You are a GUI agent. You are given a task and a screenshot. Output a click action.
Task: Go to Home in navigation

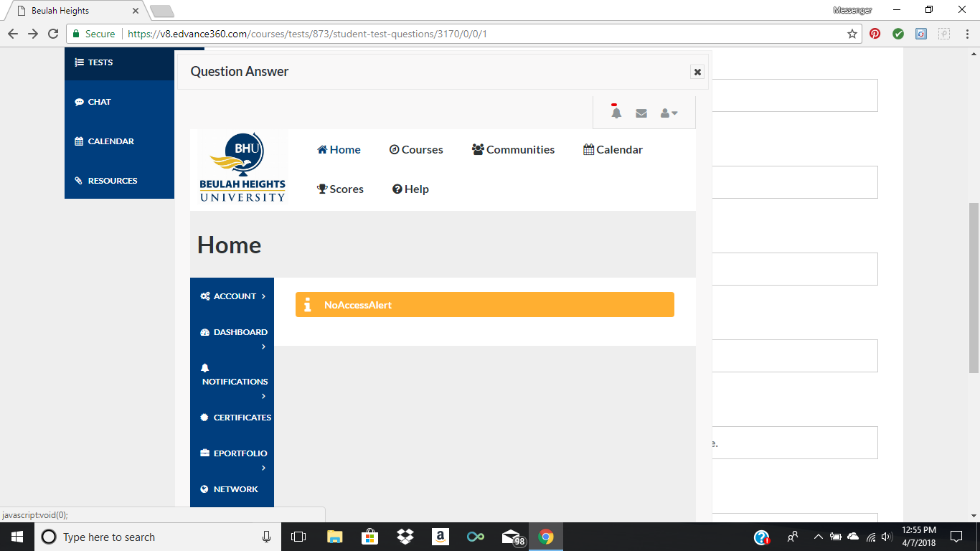(339, 150)
